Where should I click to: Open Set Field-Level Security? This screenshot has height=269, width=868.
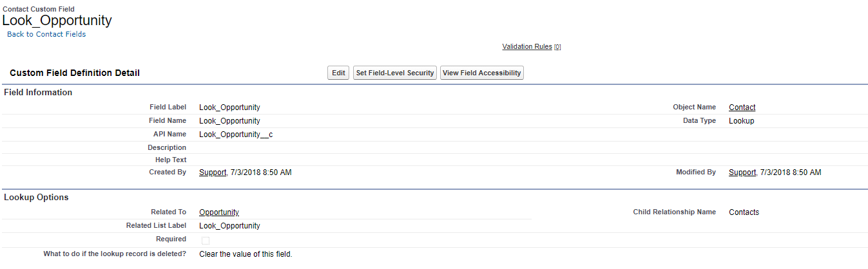(x=395, y=73)
